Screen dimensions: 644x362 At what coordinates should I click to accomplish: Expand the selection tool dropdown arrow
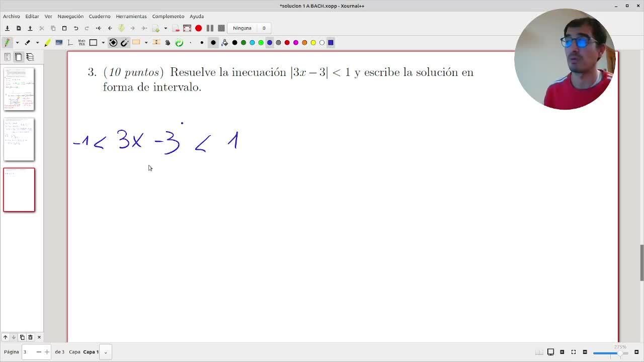click(146, 43)
